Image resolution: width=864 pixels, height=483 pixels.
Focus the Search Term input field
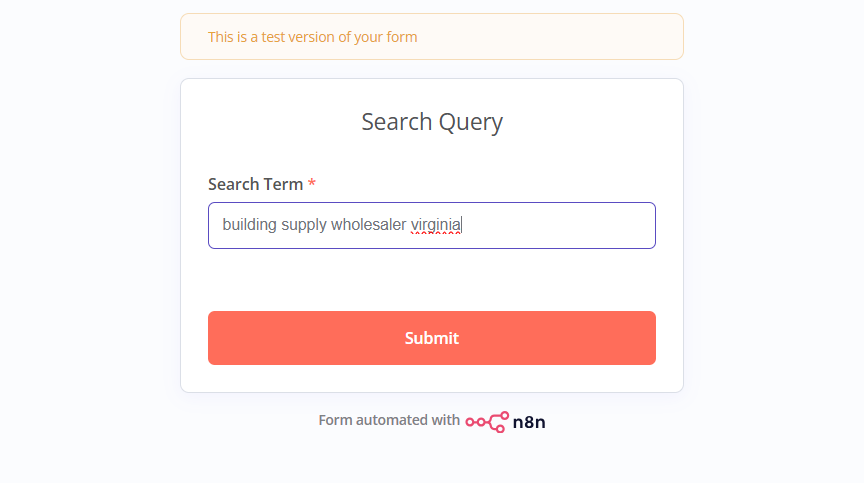[431, 225]
